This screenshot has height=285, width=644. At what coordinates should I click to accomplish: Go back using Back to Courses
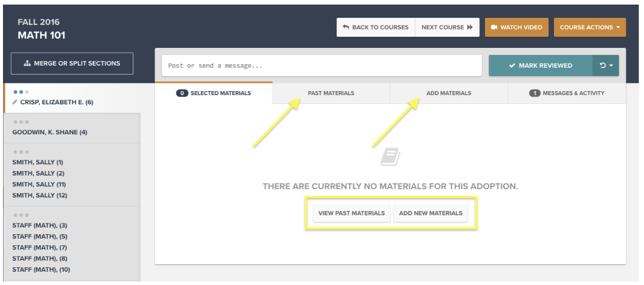375,27
